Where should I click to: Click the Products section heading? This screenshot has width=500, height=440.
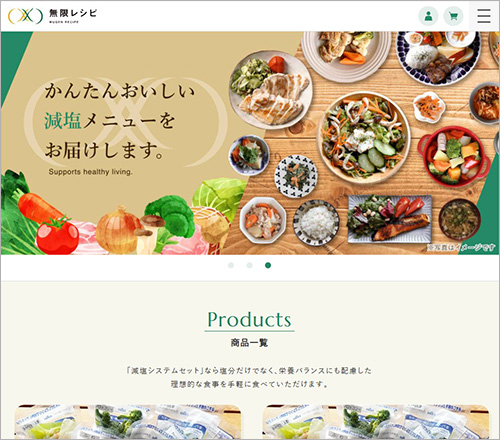tap(249, 320)
